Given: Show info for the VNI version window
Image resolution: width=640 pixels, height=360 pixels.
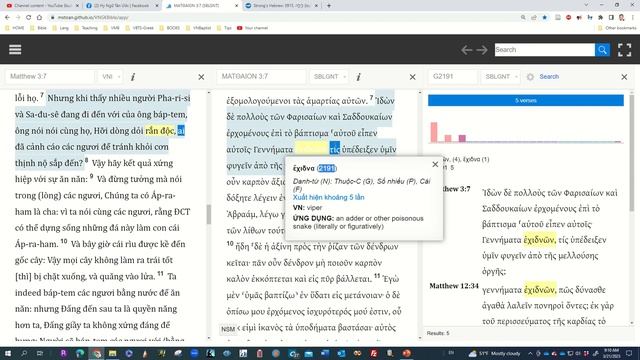Looking at the screenshot, I should 133,77.
